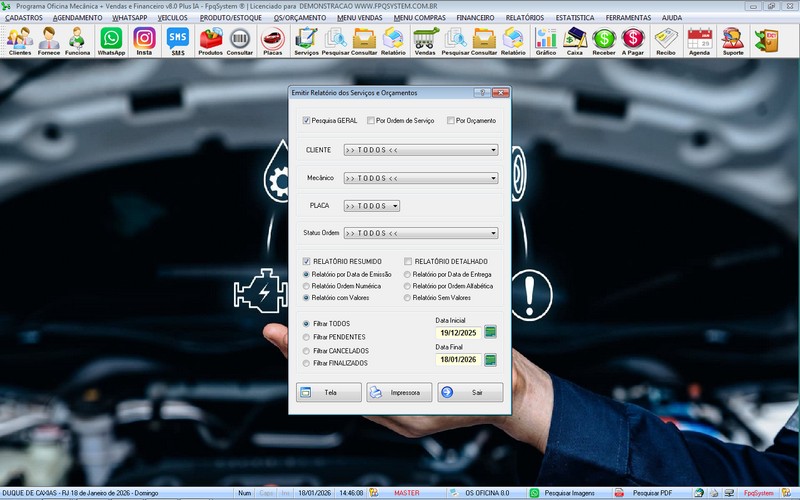Expand the Status Ordem dropdown
The width and height of the screenshot is (800, 500).
pyautogui.click(x=494, y=234)
